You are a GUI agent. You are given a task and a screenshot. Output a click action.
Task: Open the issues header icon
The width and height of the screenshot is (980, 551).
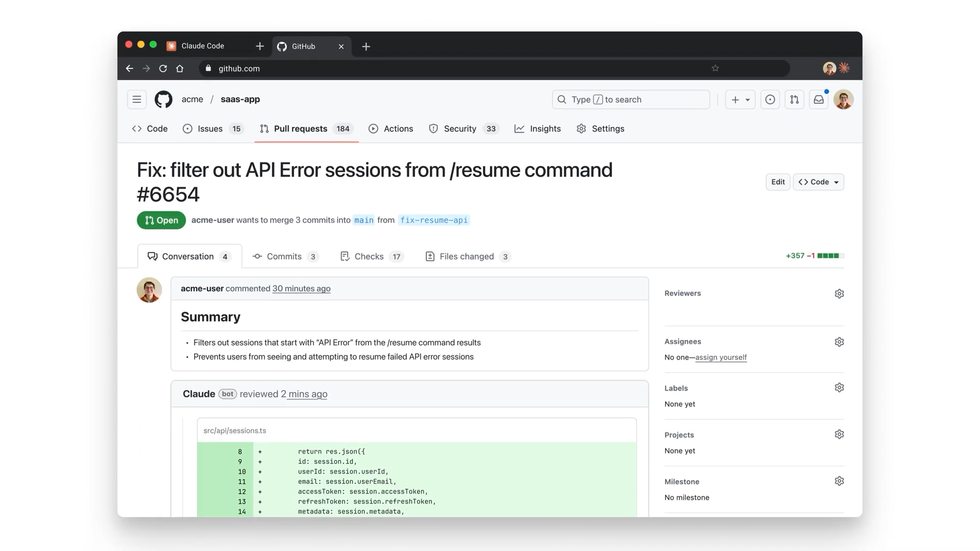pyautogui.click(x=770, y=99)
